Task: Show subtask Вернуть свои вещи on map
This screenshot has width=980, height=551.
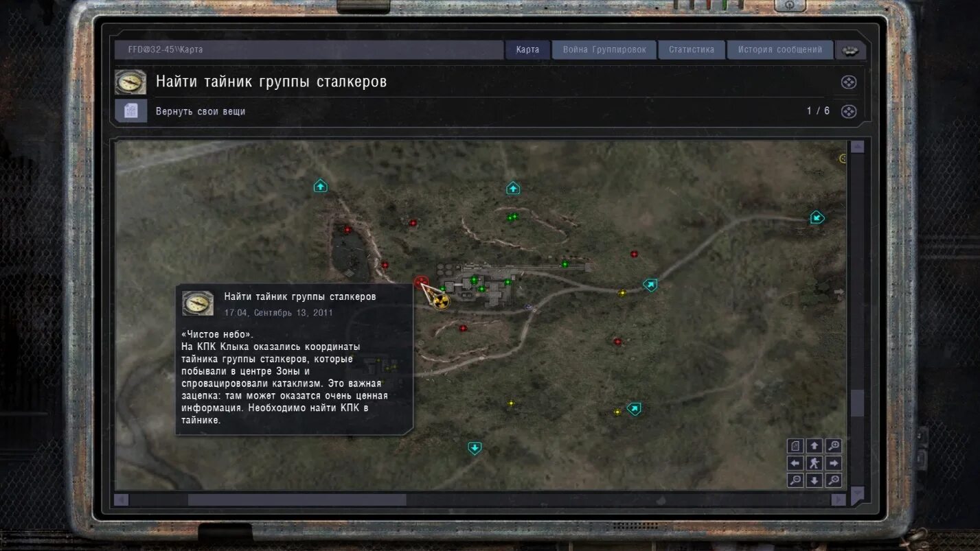Action: (x=849, y=111)
